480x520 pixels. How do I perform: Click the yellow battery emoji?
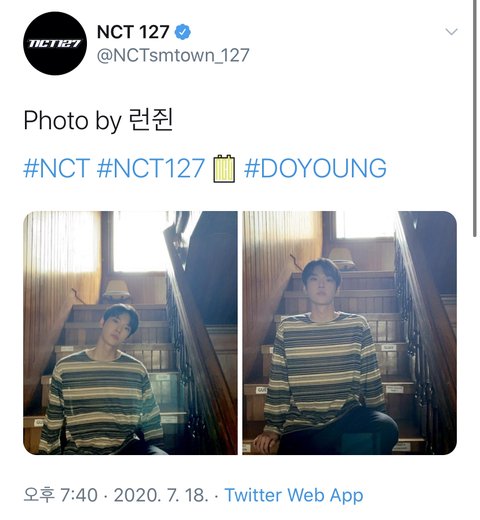(x=224, y=169)
